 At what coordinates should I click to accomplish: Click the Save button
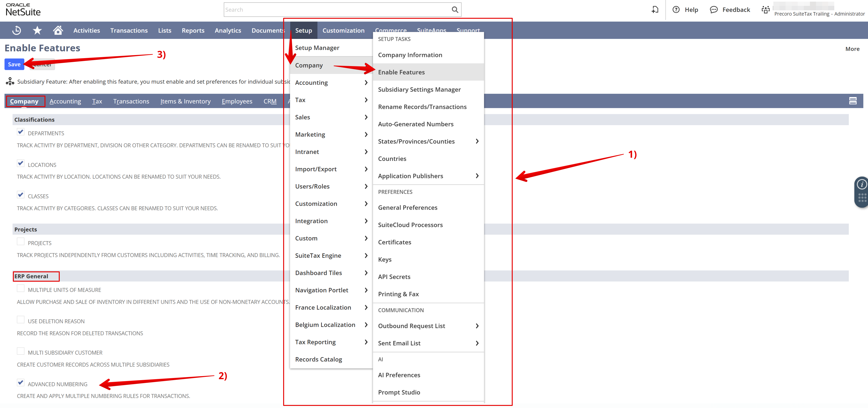pyautogui.click(x=14, y=64)
